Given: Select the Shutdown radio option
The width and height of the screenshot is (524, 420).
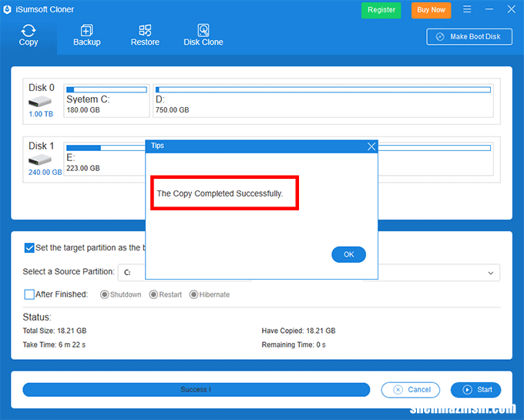Looking at the screenshot, I should (105, 294).
